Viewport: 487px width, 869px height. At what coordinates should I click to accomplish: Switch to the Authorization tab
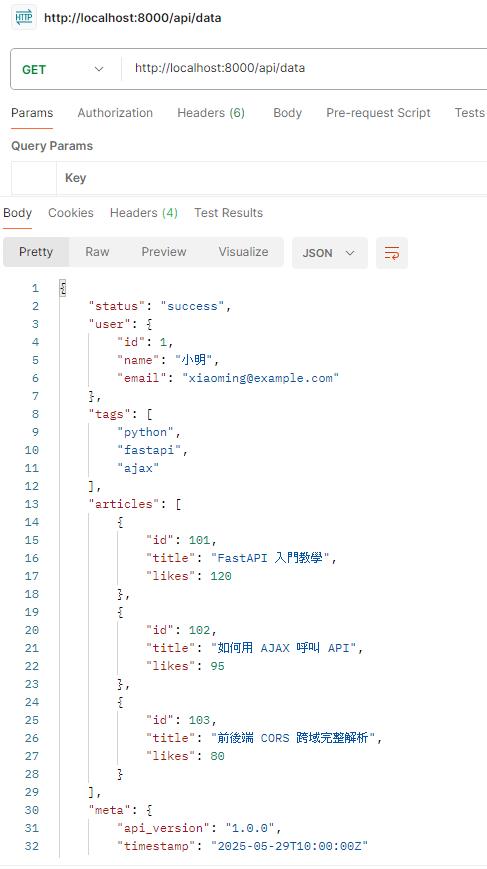115,113
